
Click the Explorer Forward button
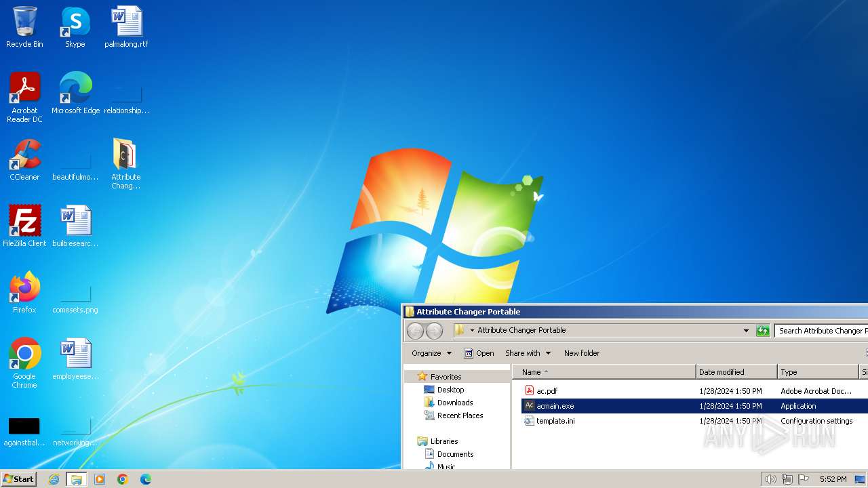(434, 331)
